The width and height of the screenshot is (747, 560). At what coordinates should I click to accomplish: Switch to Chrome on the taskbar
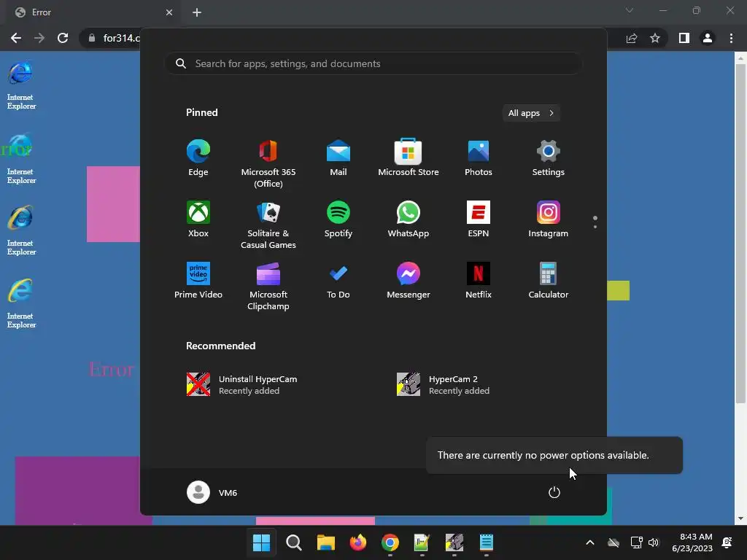click(390, 542)
